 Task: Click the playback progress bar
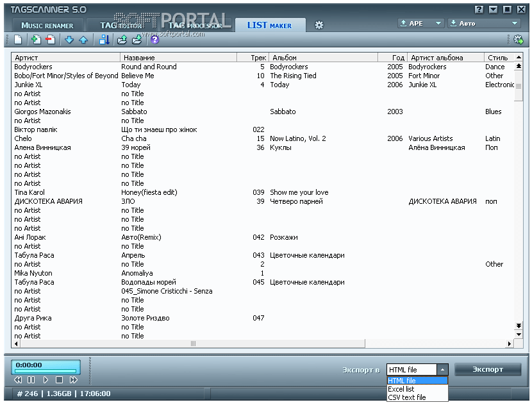[46, 371]
